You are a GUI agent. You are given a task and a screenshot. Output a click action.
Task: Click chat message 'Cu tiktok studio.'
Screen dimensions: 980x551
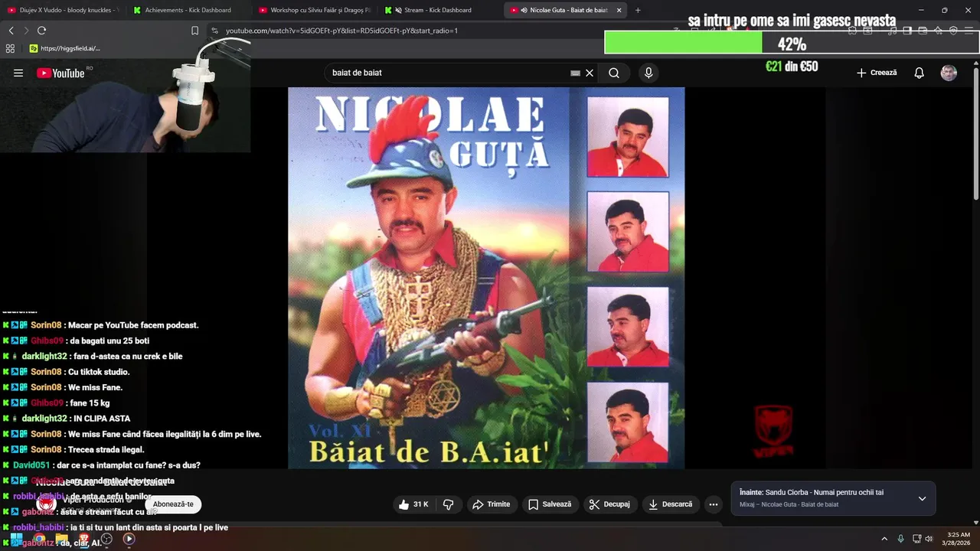point(99,372)
